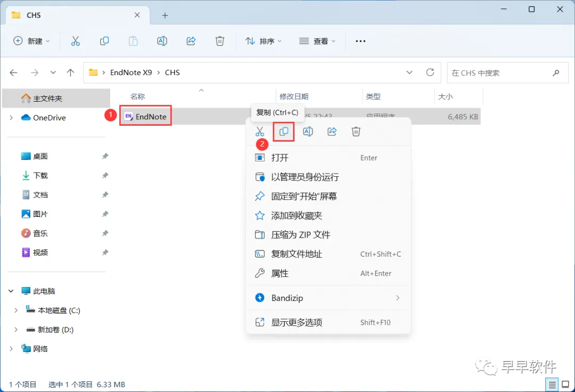Open 主文件夹 in sidebar
Viewport: 575px width, 392px height.
(56, 99)
